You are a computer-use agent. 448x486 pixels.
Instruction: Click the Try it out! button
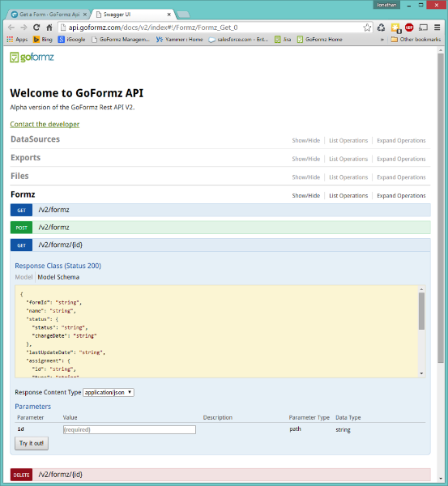(32, 443)
